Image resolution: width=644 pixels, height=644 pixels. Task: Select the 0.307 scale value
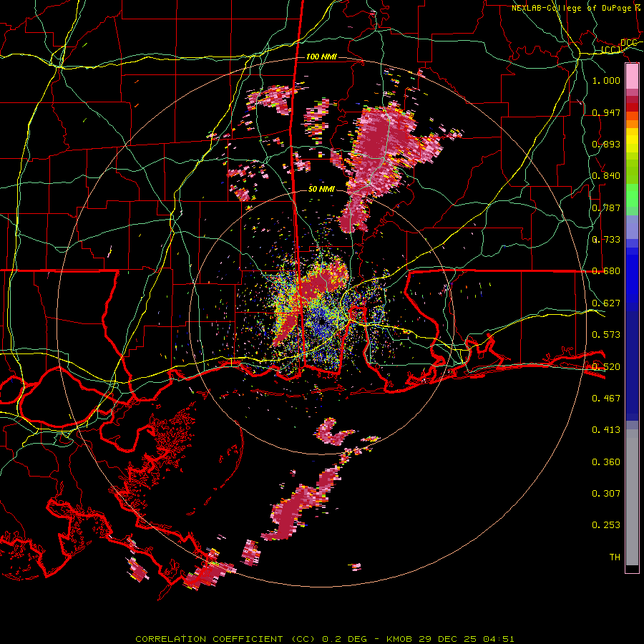[x=606, y=493]
